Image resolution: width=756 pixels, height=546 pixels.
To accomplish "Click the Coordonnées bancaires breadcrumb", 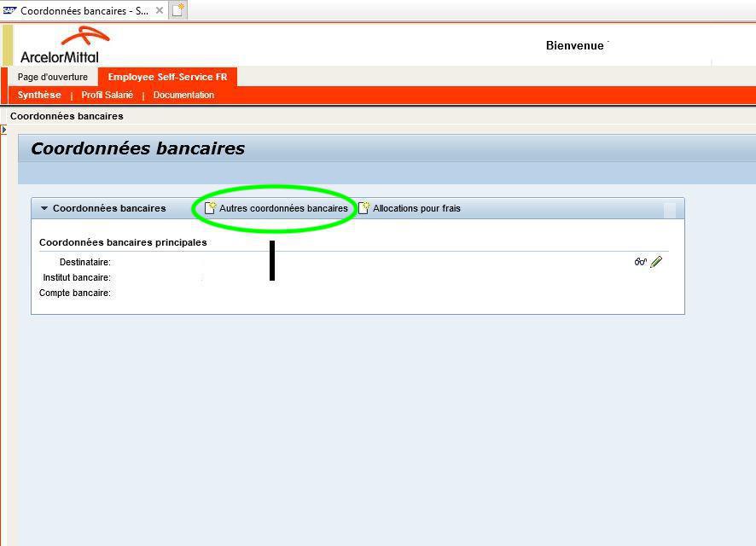I will [67, 115].
